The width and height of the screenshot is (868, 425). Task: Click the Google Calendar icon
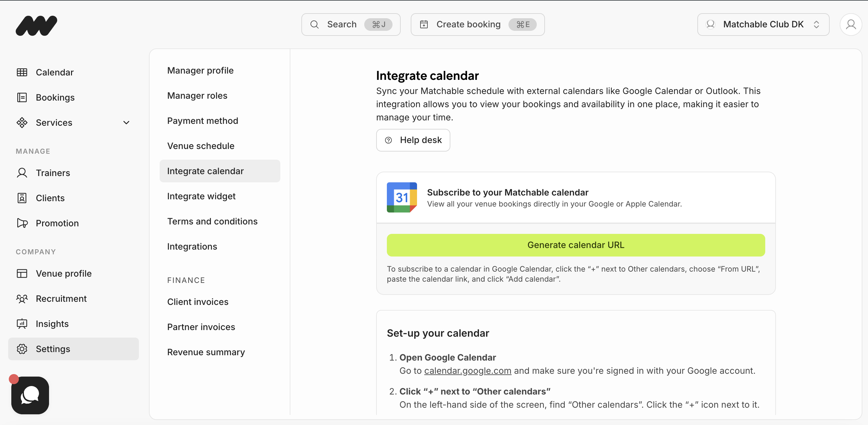click(x=402, y=197)
